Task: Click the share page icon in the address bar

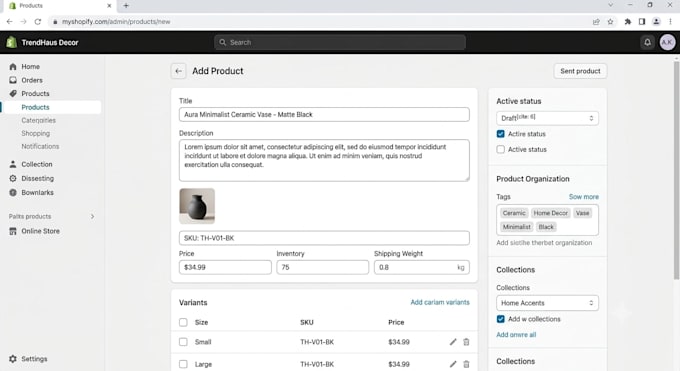Action: click(596, 21)
